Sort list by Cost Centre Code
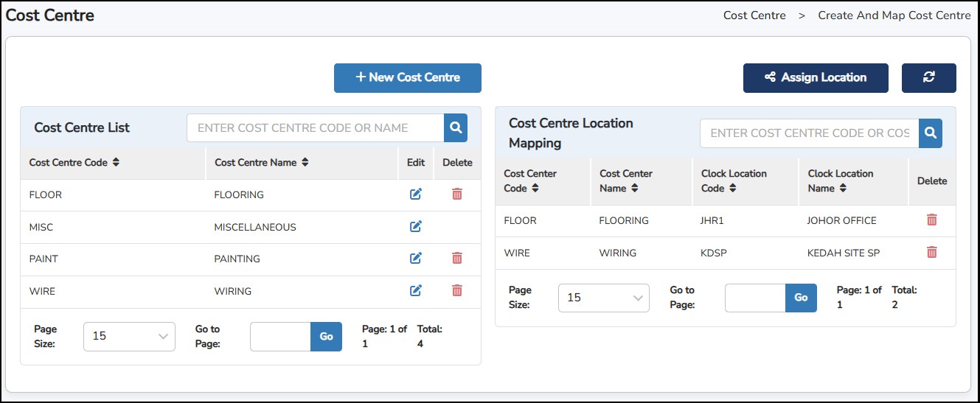Screen dimensions: 980x403 116,163
